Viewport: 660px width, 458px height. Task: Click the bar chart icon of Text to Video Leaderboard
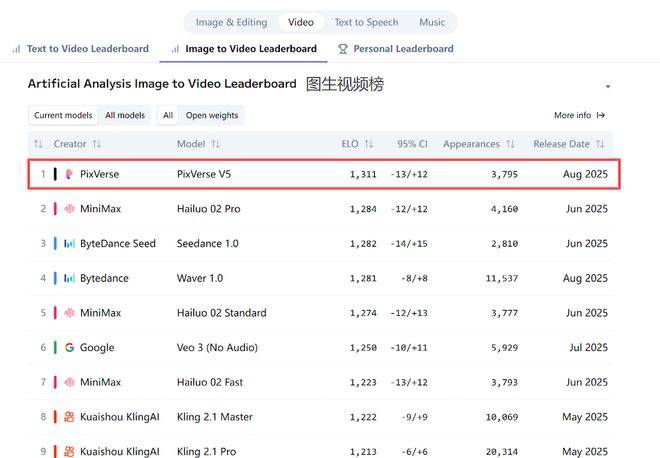click(x=16, y=49)
